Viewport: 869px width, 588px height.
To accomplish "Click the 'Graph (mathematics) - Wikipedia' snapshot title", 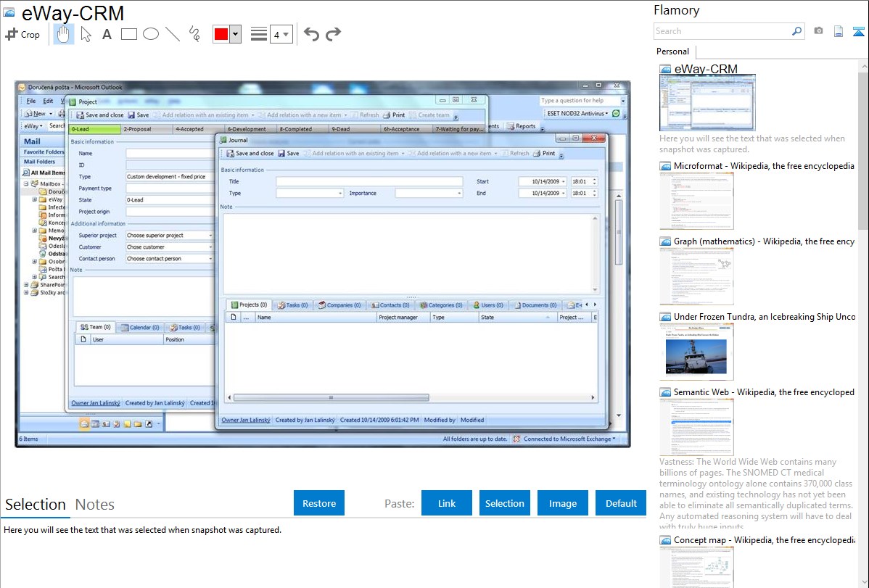I will click(x=764, y=241).
